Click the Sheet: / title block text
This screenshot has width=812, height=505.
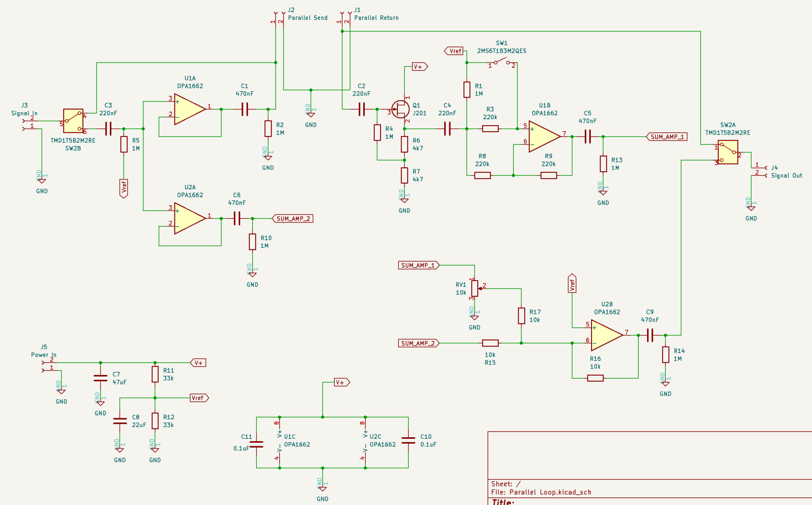click(506, 484)
